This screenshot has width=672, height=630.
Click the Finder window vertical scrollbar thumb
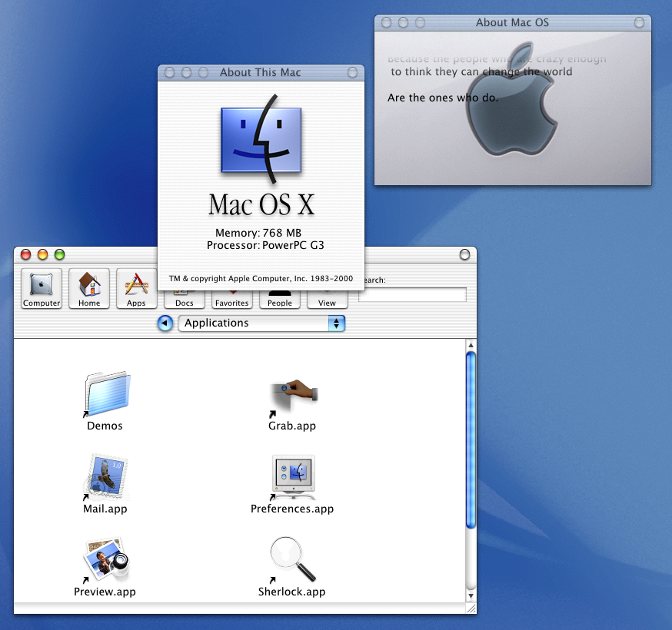(x=471, y=438)
